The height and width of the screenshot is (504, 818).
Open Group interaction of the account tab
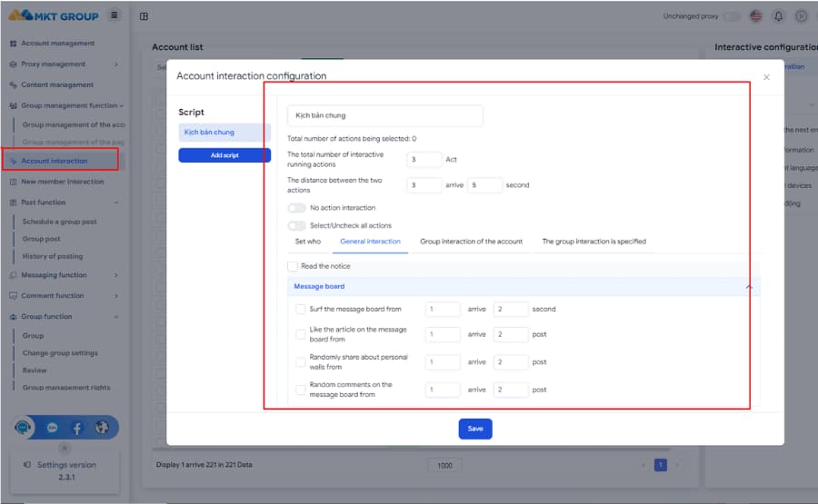click(x=471, y=242)
